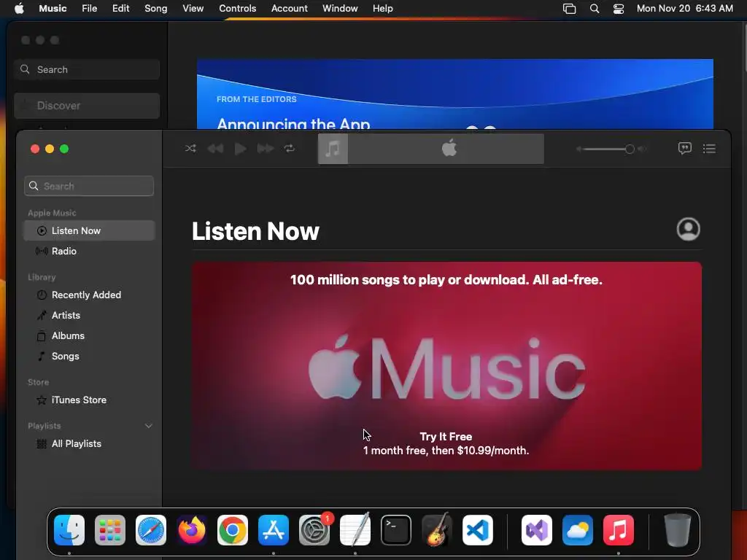This screenshot has width=747, height=560.
Task: Click the Radio broadcast waves icon
Action: click(42, 251)
